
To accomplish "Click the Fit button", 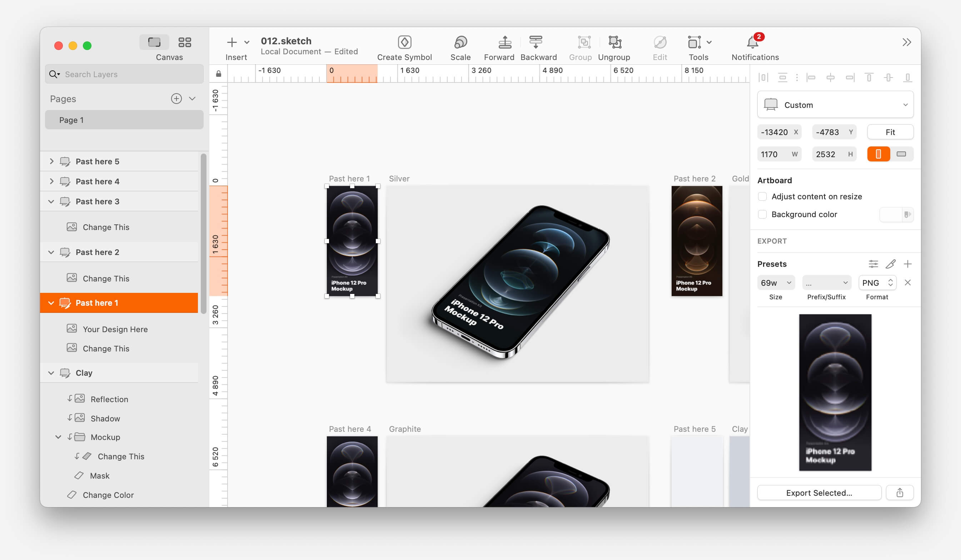I will coord(890,132).
